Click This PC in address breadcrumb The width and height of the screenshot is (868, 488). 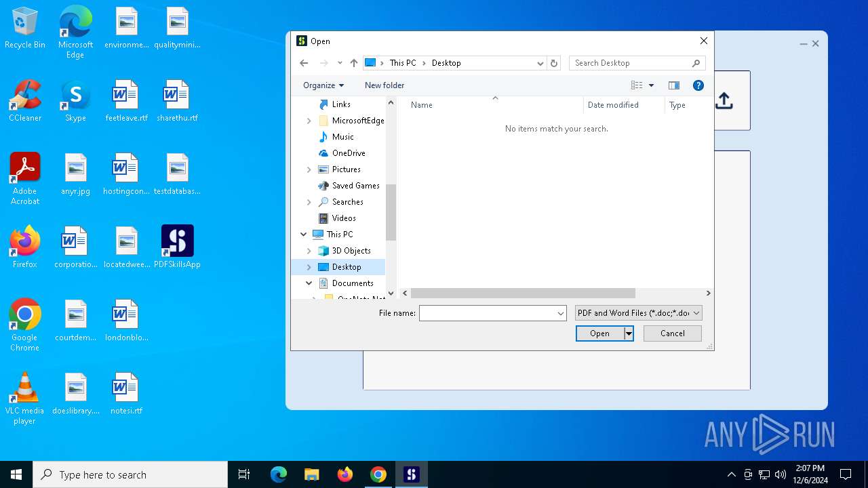(x=403, y=63)
